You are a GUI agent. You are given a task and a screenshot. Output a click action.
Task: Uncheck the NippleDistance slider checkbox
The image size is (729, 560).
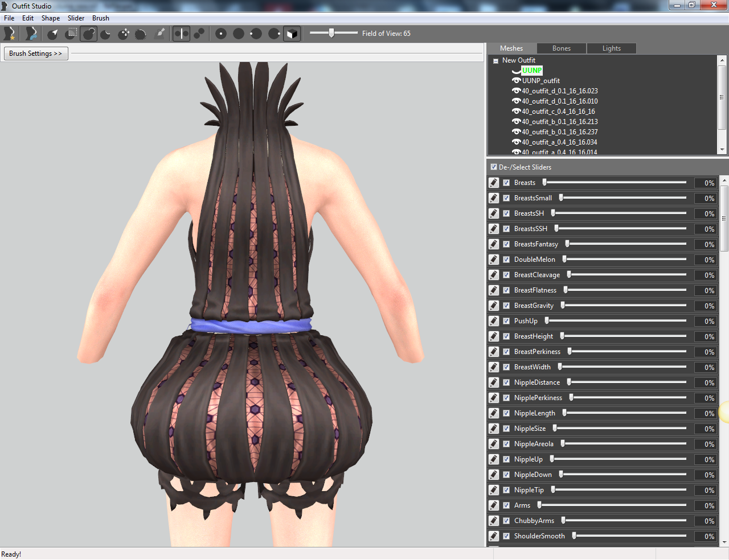pyautogui.click(x=506, y=382)
